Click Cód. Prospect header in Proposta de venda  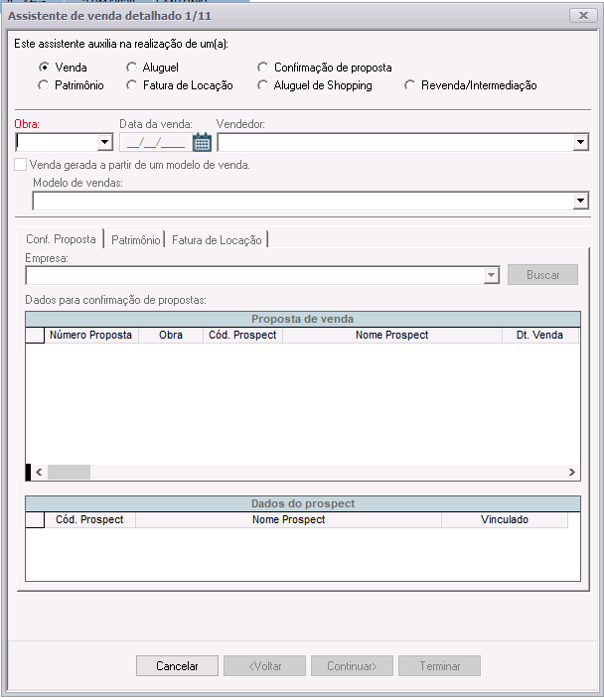tap(242, 335)
